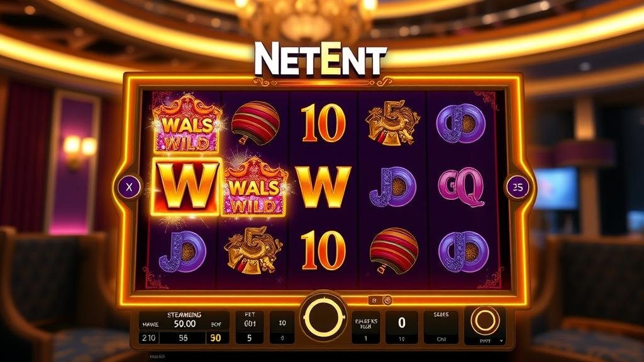Click the yellow 50 value in balance panel
The width and height of the screenshot is (644, 362).
point(215,337)
